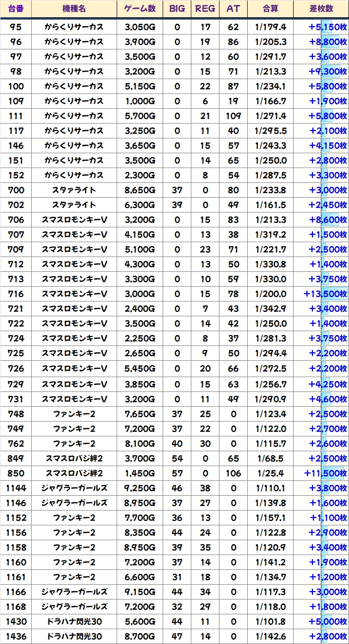Click +4,600枚 in row 731
The width and height of the screenshot is (349, 644).
328,399
